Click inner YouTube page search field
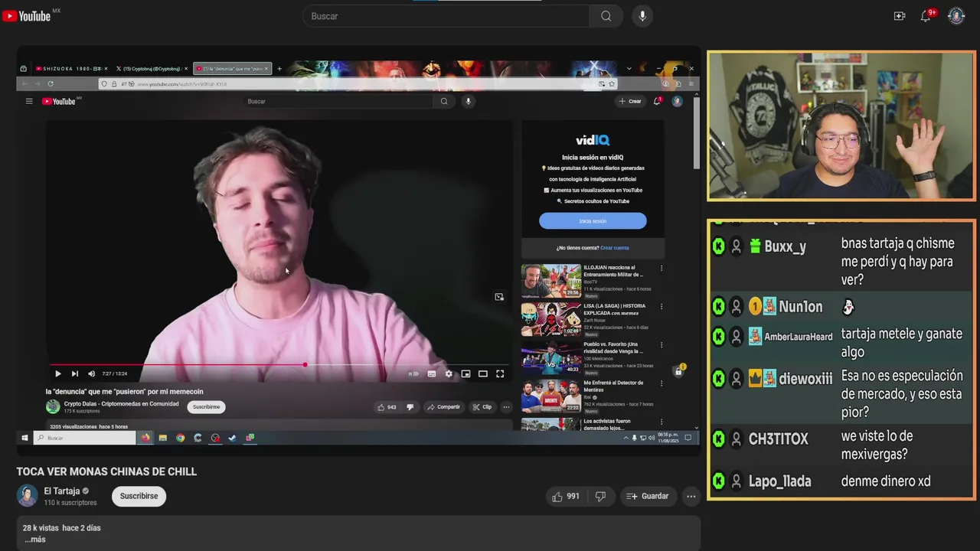 pyautogui.click(x=338, y=101)
